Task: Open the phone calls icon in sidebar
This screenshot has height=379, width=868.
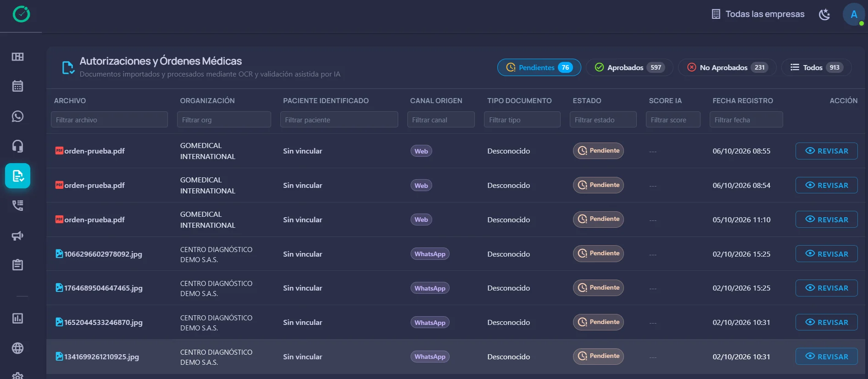Action: pyautogui.click(x=17, y=205)
